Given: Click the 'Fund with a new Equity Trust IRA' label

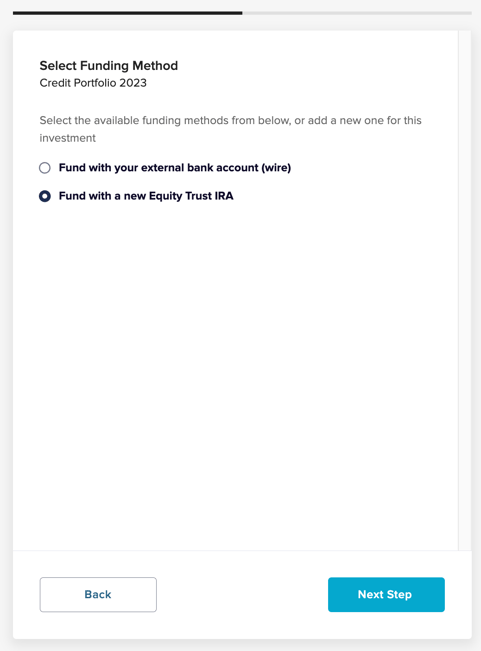Looking at the screenshot, I should (146, 196).
